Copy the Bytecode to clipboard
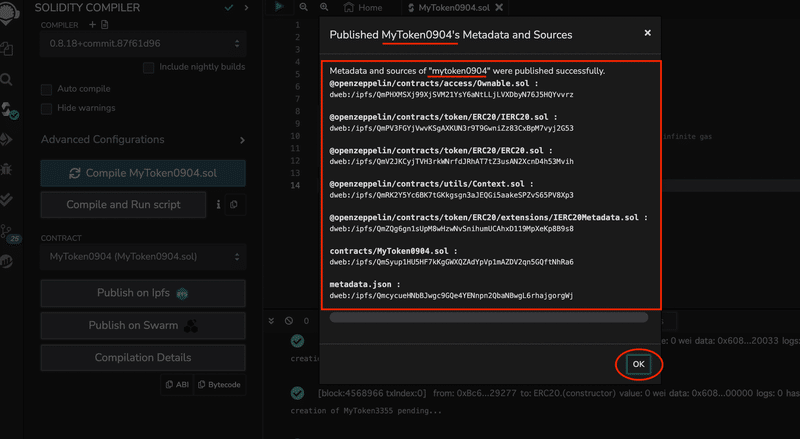The image size is (800, 439). coord(219,385)
